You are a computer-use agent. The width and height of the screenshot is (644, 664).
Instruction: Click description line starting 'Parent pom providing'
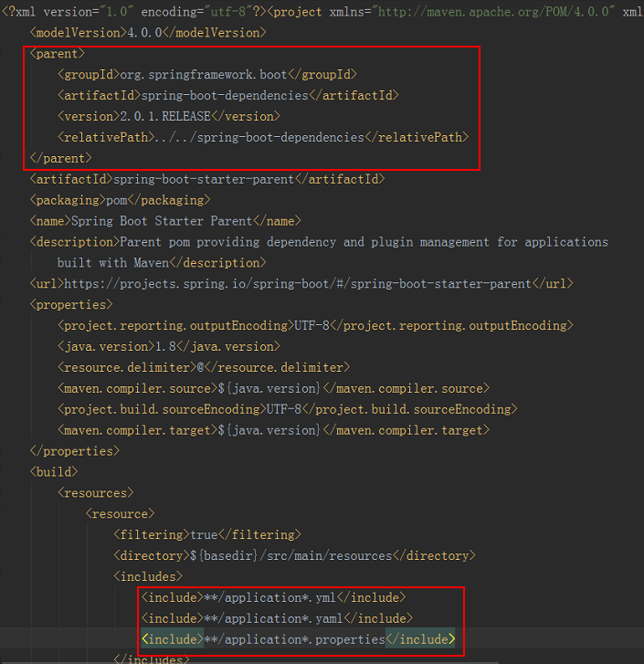tap(319, 242)
